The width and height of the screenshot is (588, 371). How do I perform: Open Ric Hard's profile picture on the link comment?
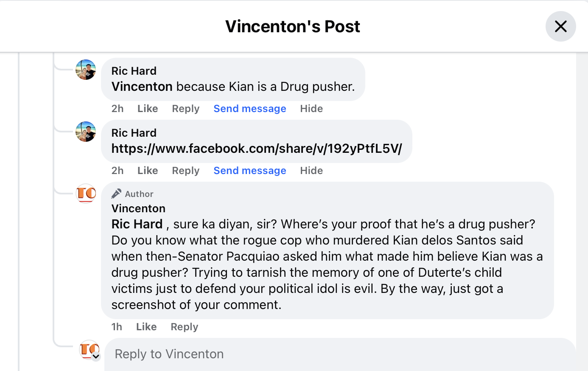86,132
